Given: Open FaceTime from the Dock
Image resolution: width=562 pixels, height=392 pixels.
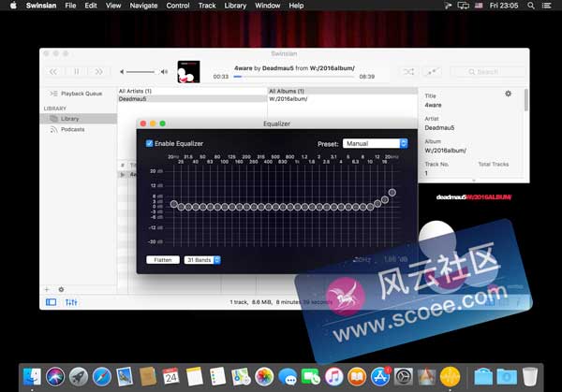Looking at the screenshot, I should click(310, 376).
